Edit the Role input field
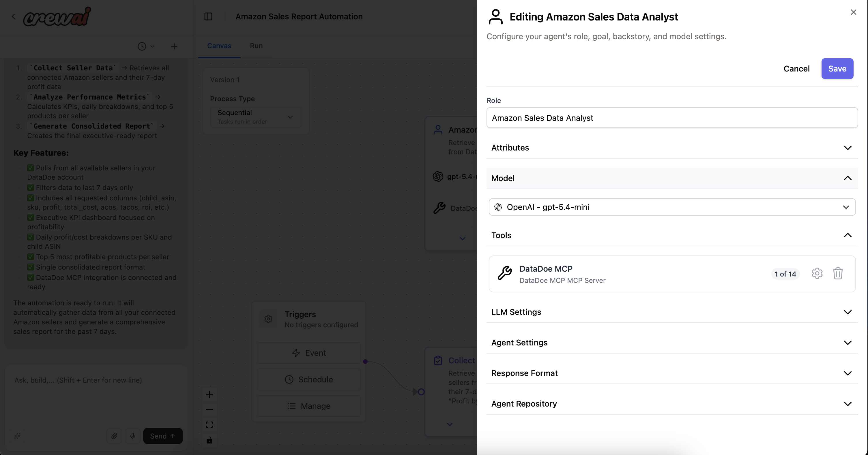 (672, 118)
